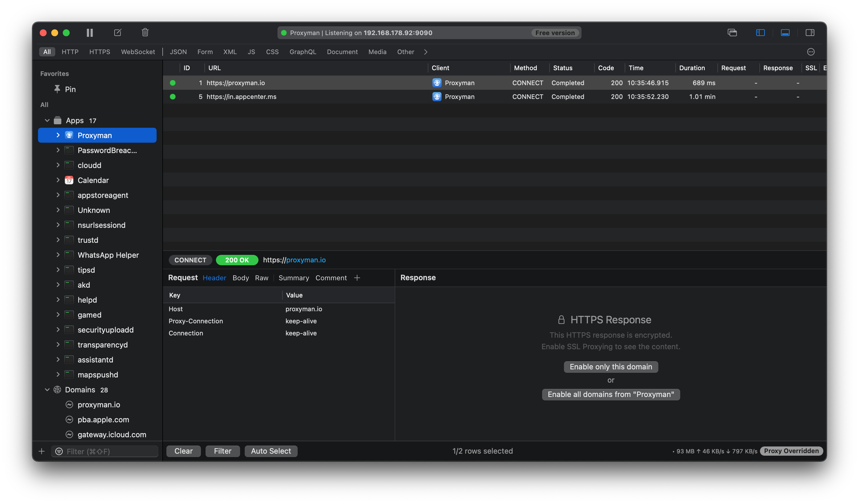
Task: Click the proxyman.io link in detail header
Action: pos(306,260)
